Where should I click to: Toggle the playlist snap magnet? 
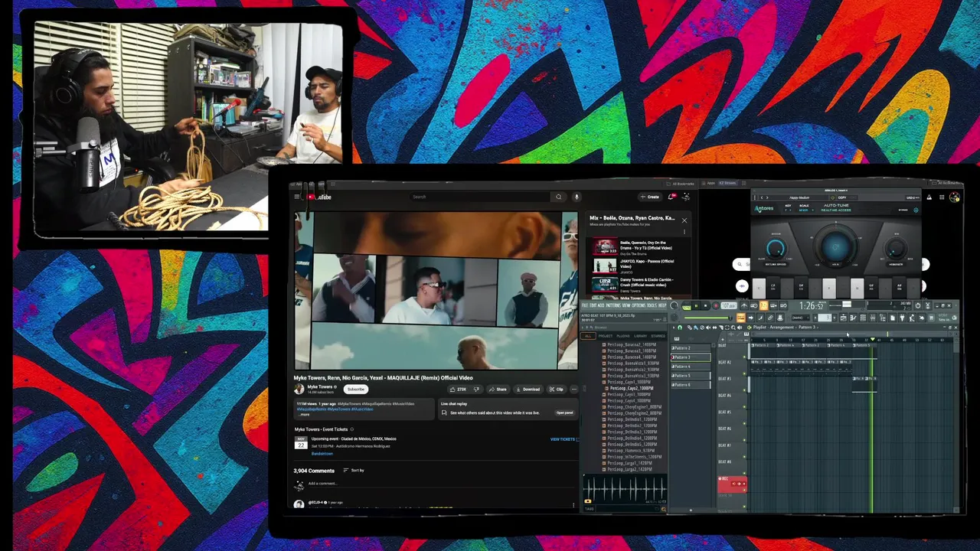click(680, 328)
